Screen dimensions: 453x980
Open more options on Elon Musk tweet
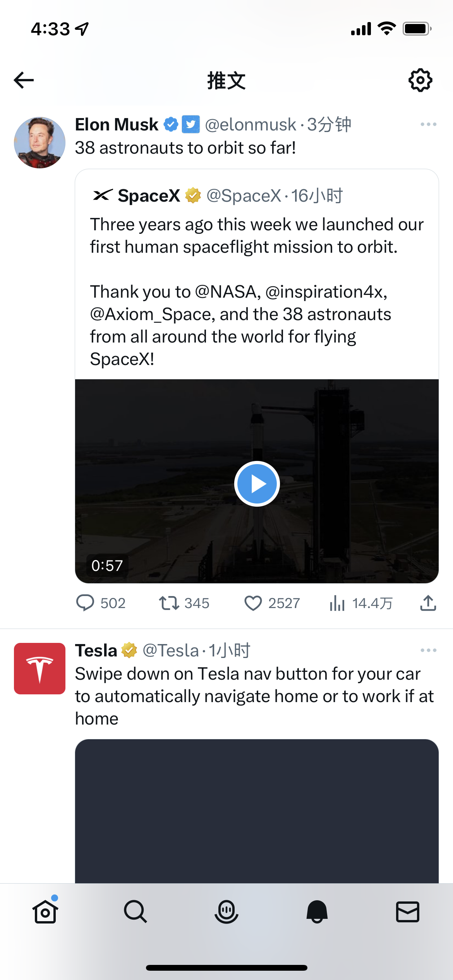[x=428, y=124]
